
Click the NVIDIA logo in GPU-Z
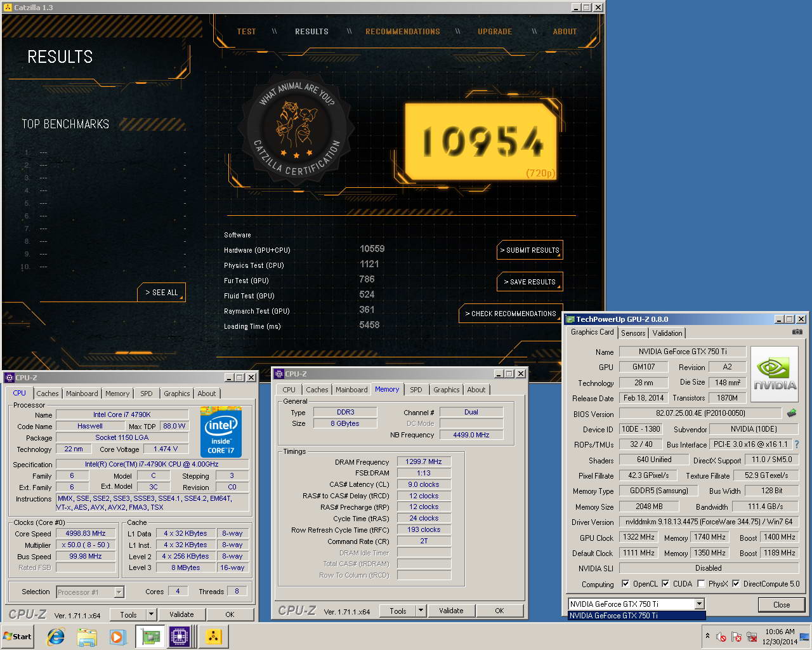[775, 374]
